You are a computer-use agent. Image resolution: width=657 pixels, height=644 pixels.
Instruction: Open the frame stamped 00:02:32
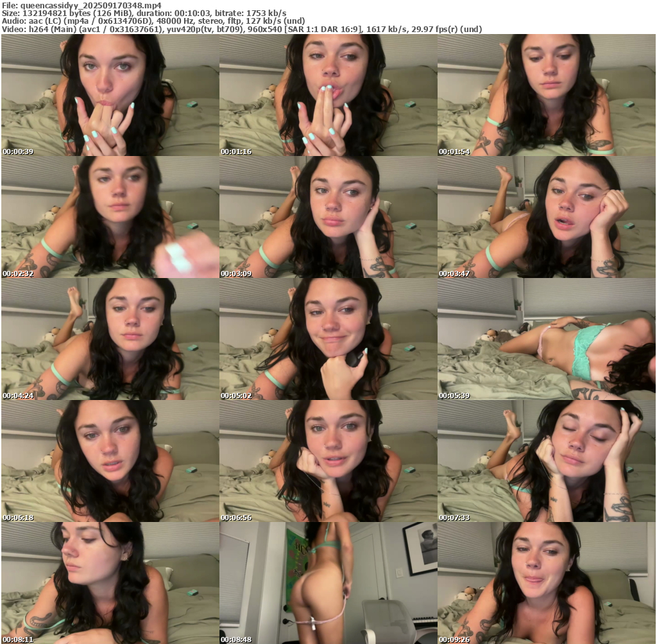110,217
